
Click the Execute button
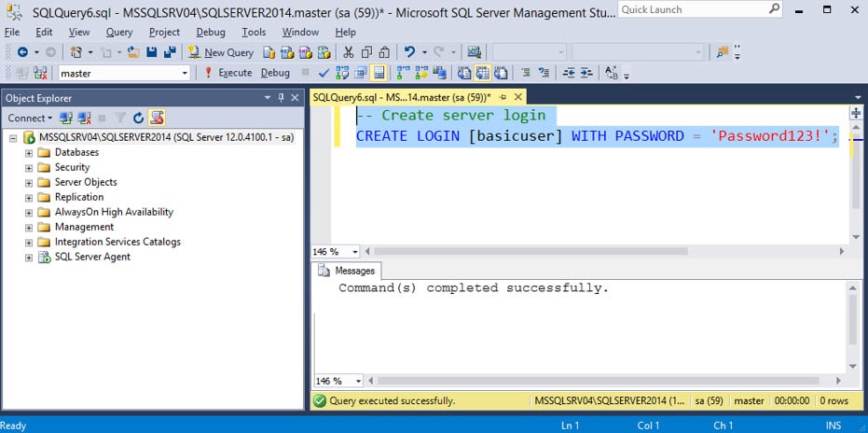[227, 73]
